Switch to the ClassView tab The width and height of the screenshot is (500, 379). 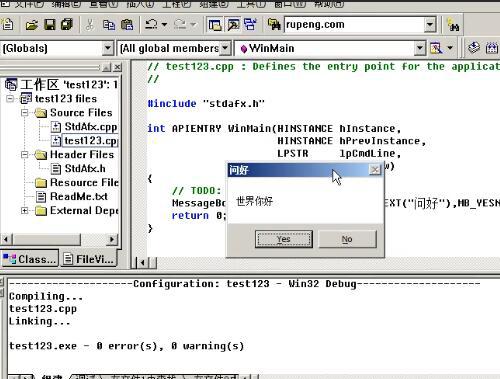click(x=30, y=259)
